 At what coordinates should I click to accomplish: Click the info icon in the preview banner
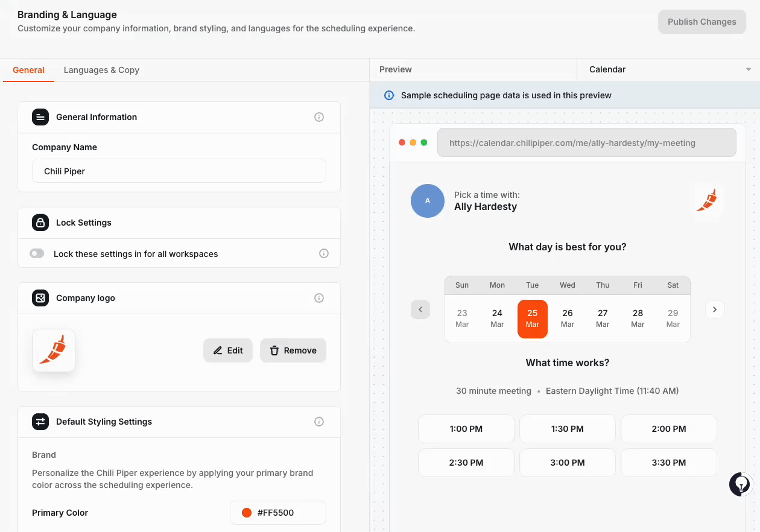389,95
